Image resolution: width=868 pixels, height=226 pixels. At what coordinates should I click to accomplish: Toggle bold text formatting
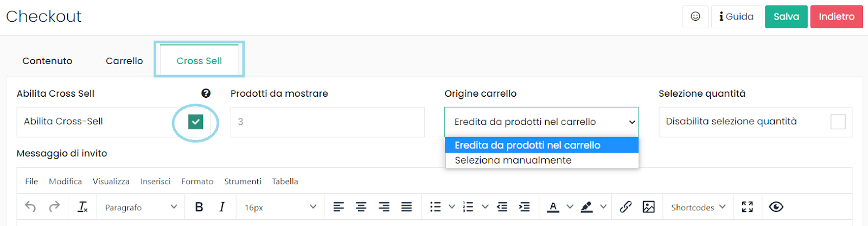tap(199, 207)
